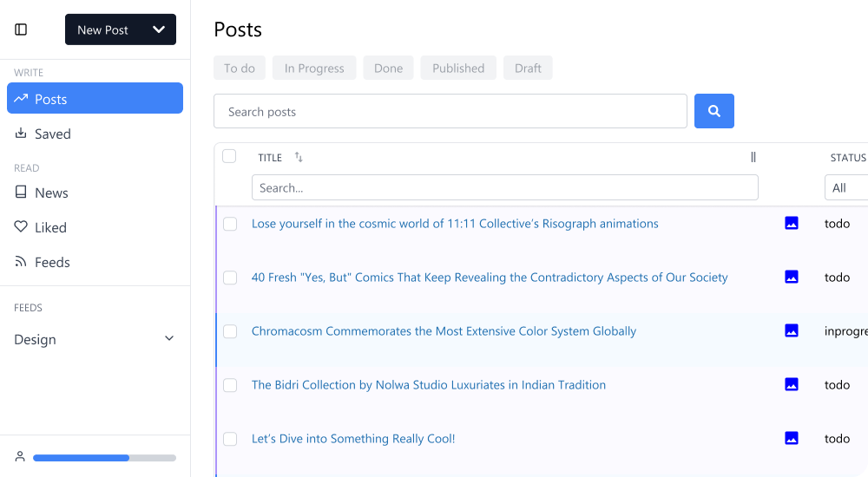Open the Chromacosm Commemorates post link
Screen dimensions: 868x477
444,331
